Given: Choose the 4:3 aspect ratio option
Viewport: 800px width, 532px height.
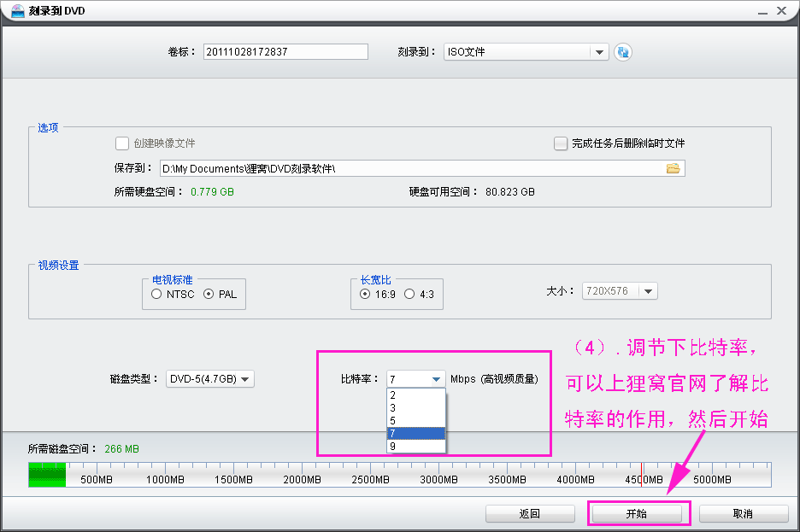Looking at the screenshot, I should [409, 294].
